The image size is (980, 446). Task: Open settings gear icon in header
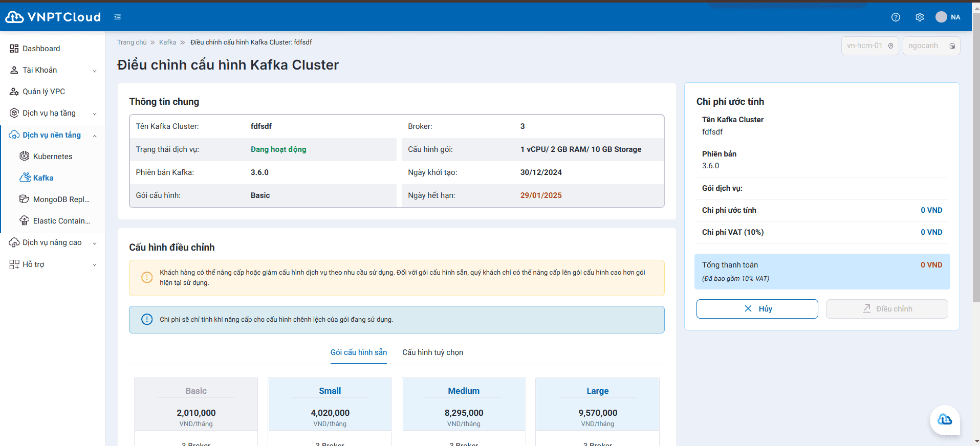[x=920, y=17]
